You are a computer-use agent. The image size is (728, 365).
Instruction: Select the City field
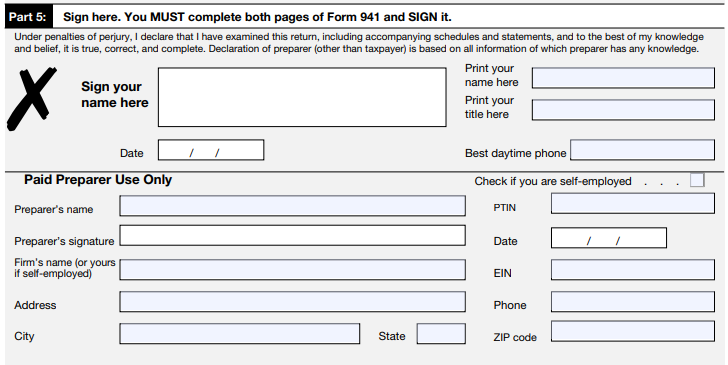240,334
